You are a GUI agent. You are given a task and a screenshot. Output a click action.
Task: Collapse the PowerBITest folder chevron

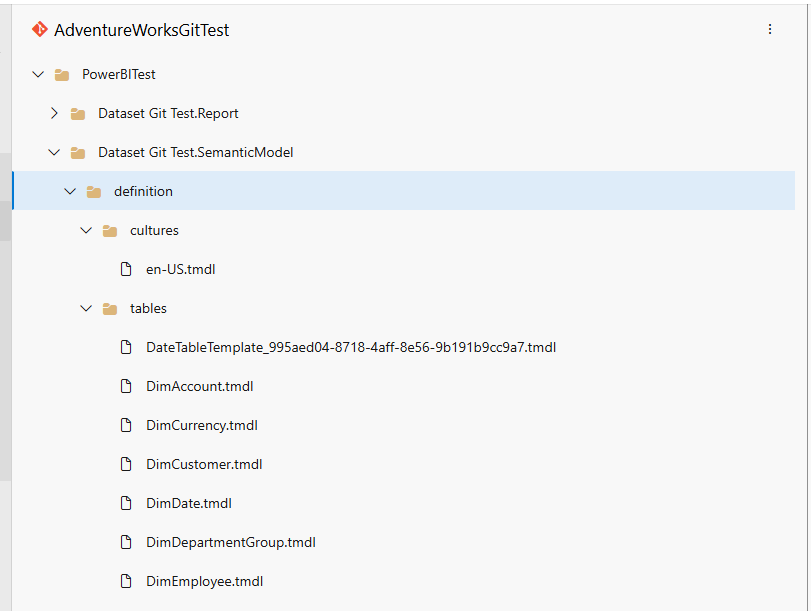point(38,74)
